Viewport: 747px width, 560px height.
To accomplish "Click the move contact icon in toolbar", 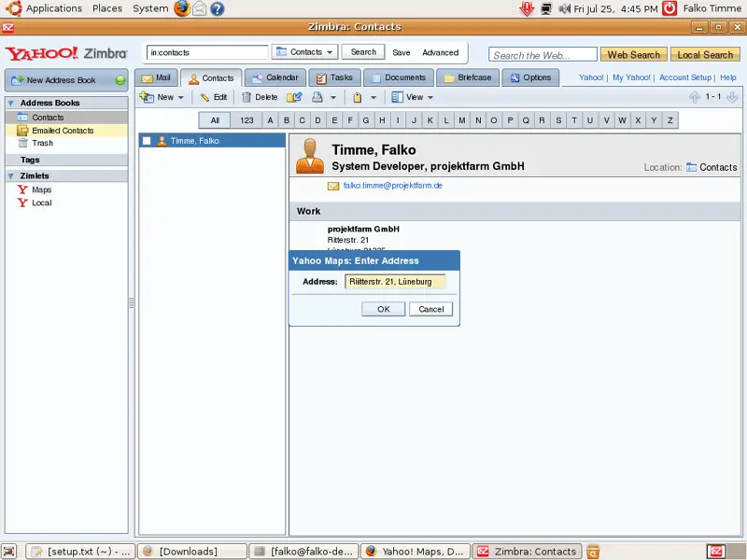I will pos(294,97).
